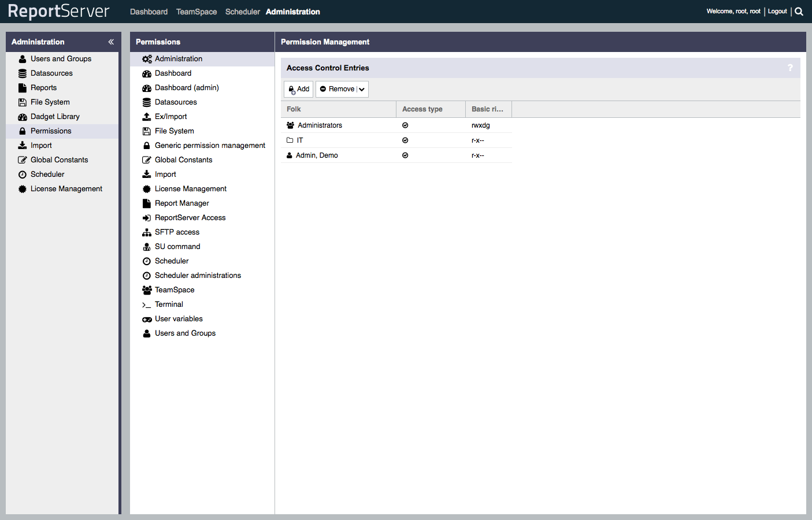Click the Users and Groups sidebar icon

click(23, 59)
